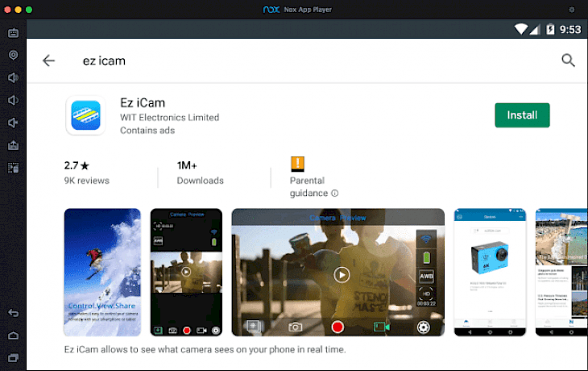The height and width of the screenshot is (371, 588).
Task: Maximize Nox window with green button
Action: pyautogui.click(x=29, y=10)
